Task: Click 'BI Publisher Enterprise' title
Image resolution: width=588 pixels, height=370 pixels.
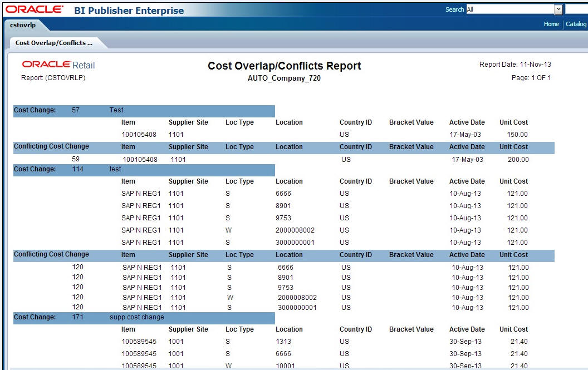Action: (x=129, y=11)
